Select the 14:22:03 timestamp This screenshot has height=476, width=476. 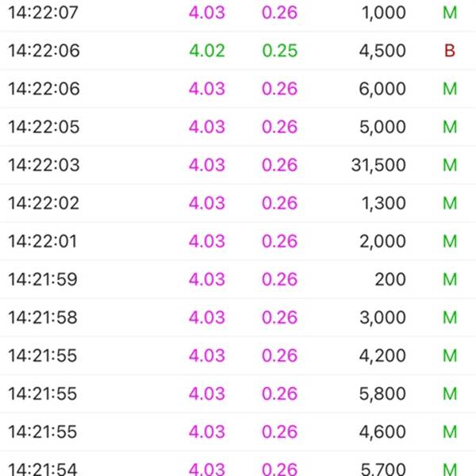point(44,165)
